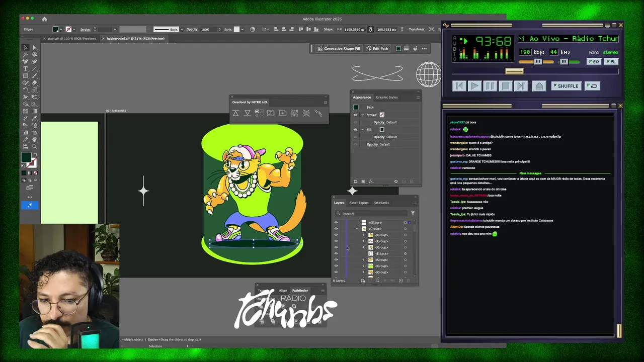Click the Home icon in Illustrator
Screen dimensions: 644x362
point(44,19)
